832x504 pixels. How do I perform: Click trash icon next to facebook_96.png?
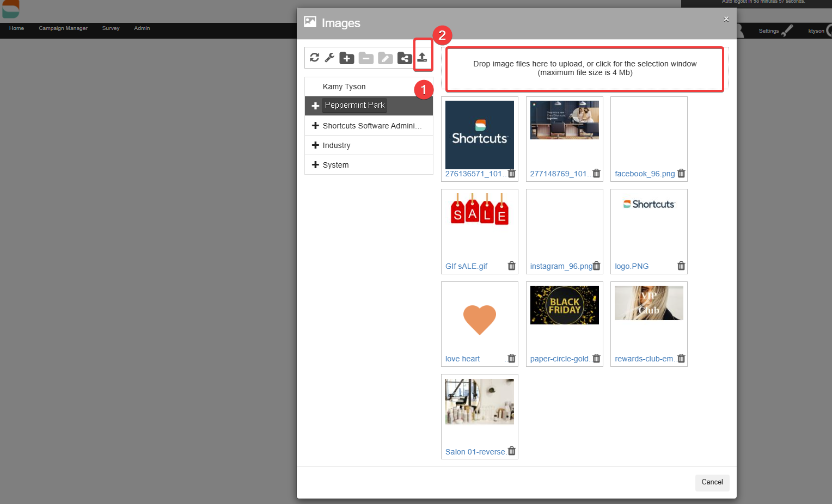tap(681, 174)
